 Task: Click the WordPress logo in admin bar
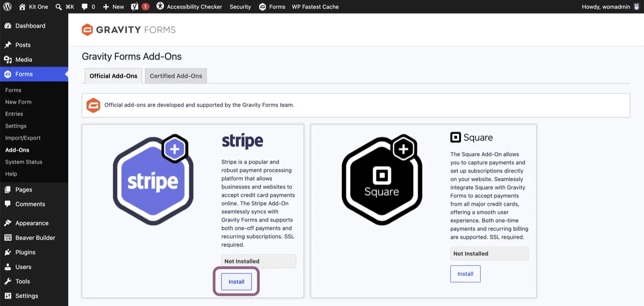(7, 6)
